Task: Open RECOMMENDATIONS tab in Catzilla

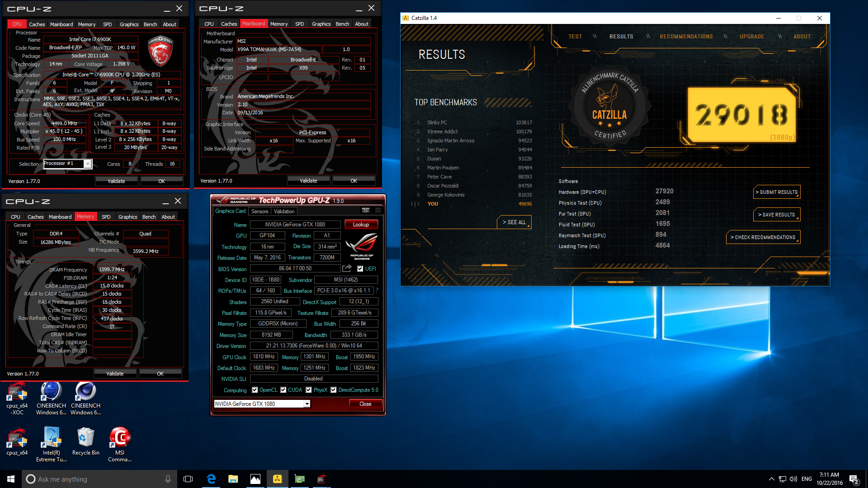Action: [686, 37]
